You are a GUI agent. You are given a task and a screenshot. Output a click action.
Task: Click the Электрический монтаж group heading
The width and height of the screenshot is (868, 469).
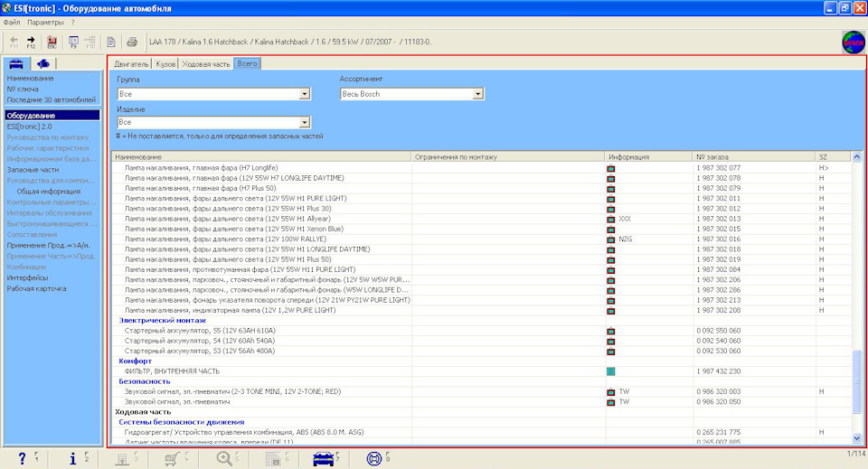pyautogui.click(x=162, y=320)
